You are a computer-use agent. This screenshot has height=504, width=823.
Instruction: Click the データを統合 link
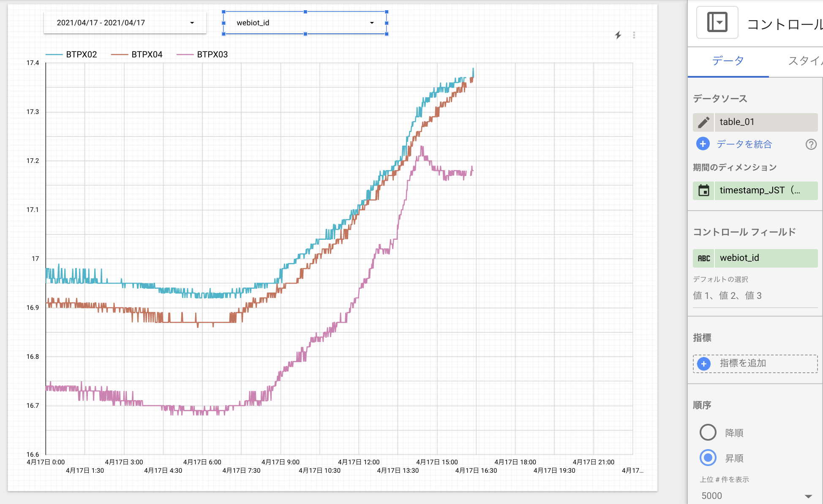(744, 144)
